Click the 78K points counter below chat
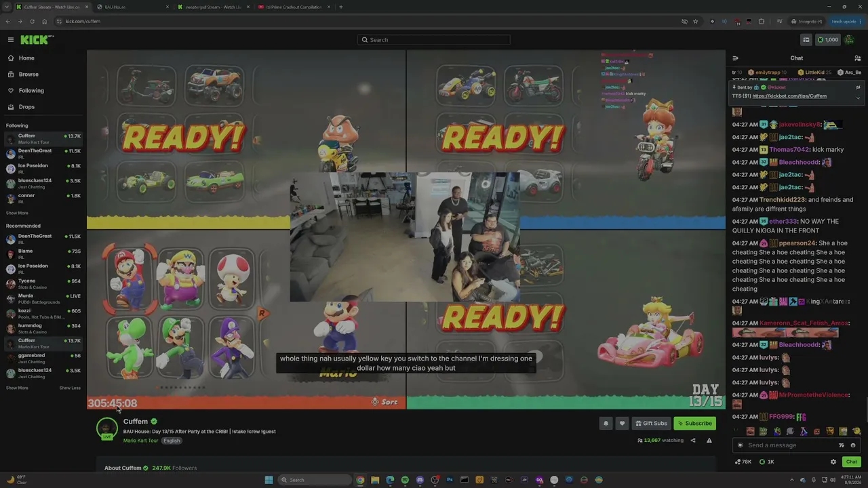The width and height of the screenshot is (868, 488). (743, 462)
